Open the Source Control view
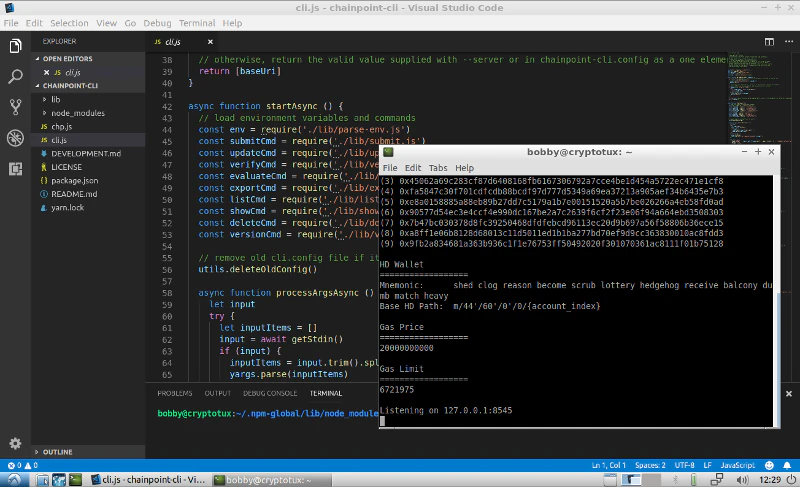The width and height of the screenshot is (800, 487). point(15,107)
